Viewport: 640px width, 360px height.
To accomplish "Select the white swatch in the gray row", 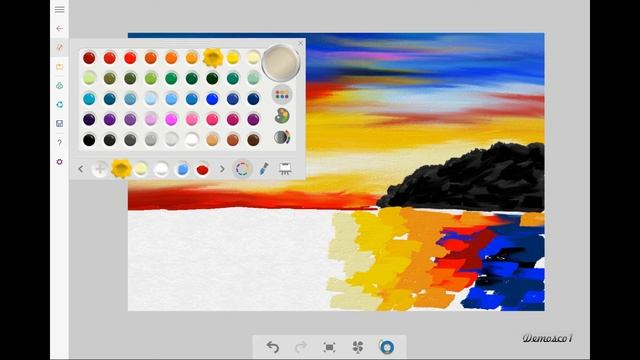I will click(x=191, y=140).
